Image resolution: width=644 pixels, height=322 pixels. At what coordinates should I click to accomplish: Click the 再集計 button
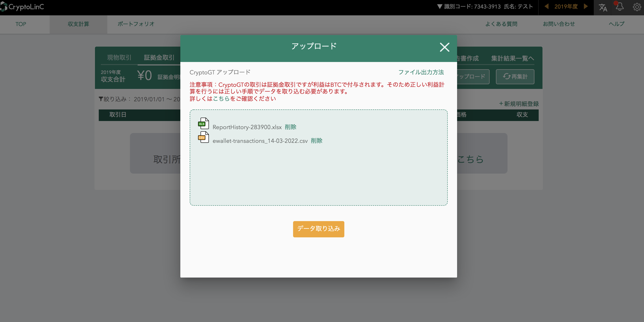tap(515, 77)
